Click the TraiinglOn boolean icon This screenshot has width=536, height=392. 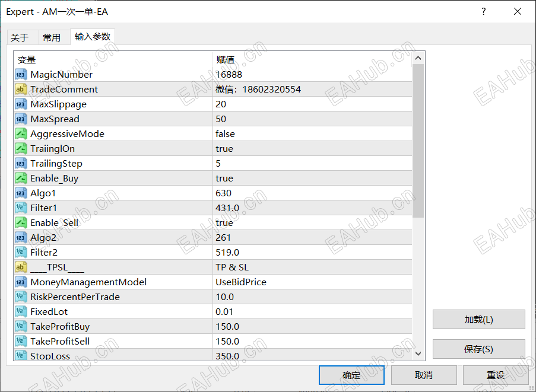point(21,148)
